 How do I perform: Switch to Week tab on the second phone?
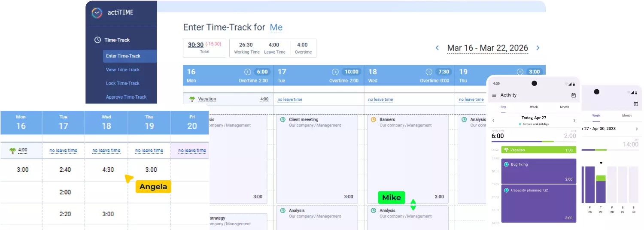click(x=596, y=115)
